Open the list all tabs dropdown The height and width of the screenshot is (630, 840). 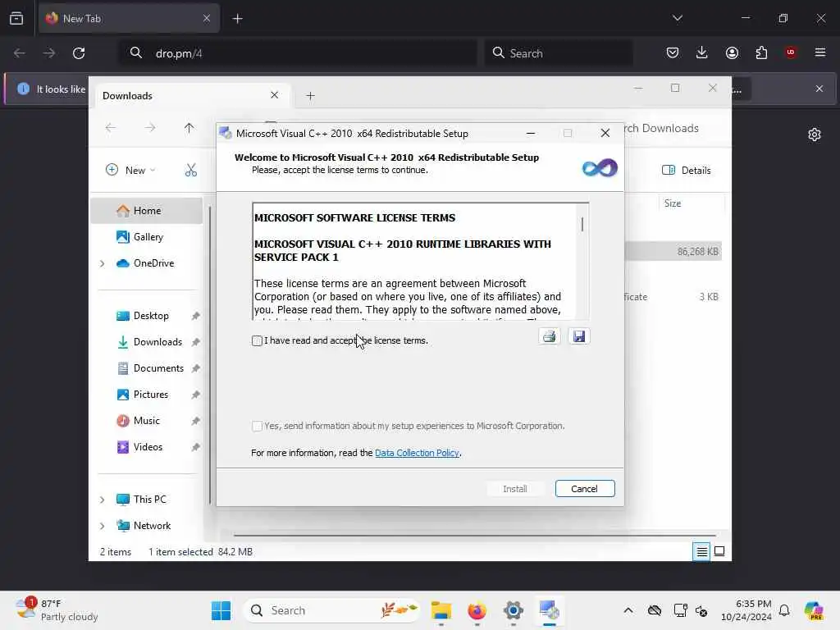[677, 18]
